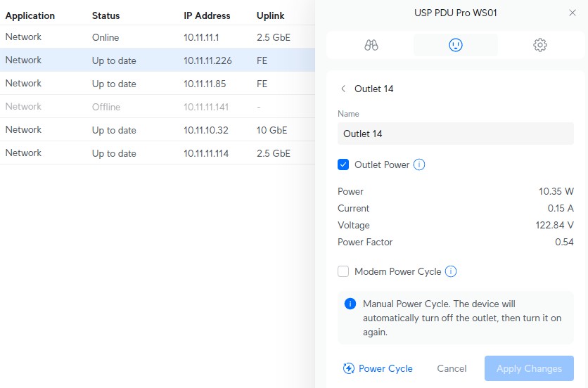Enable the Modem Power Cycle checkbox

343,271
